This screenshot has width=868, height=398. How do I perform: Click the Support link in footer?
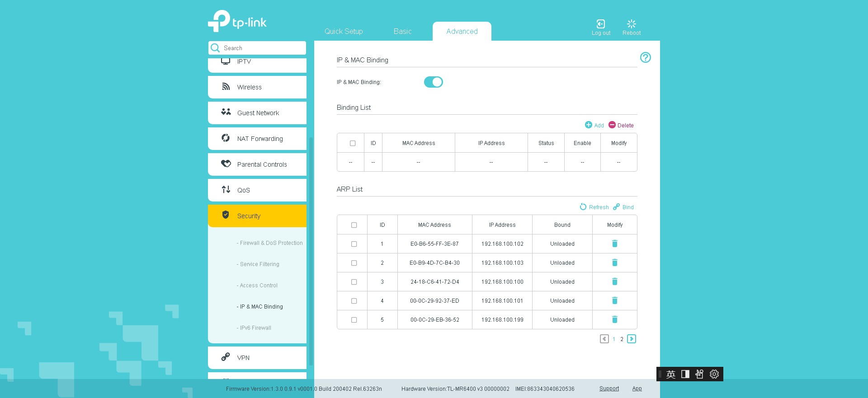[609, 389]
